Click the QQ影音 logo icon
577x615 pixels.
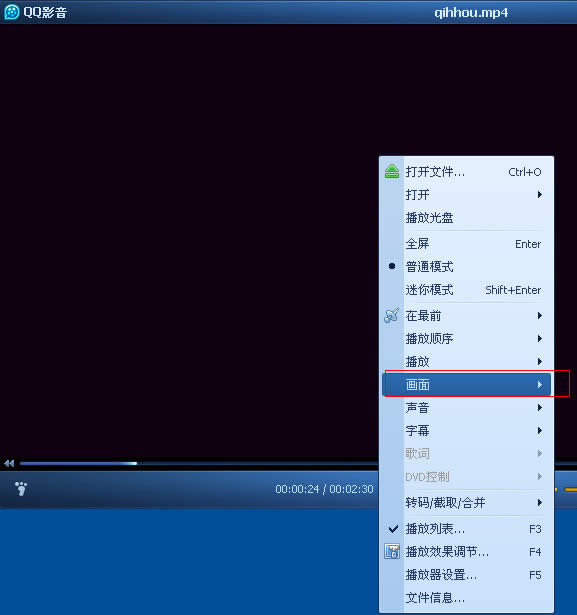11,12
